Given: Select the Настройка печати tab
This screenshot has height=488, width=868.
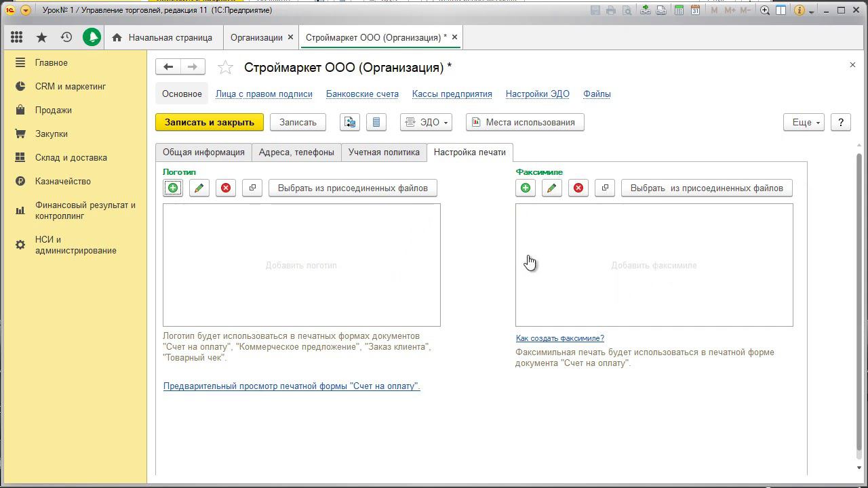Looking at the screenshot, I should coord(470,152).
